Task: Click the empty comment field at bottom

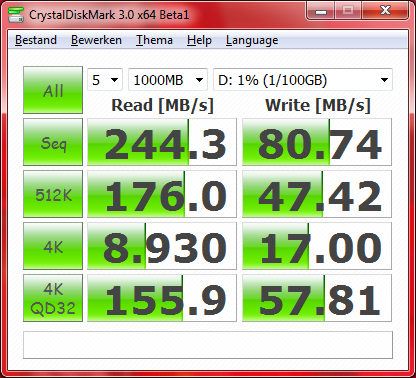Action: coord(208,345)
